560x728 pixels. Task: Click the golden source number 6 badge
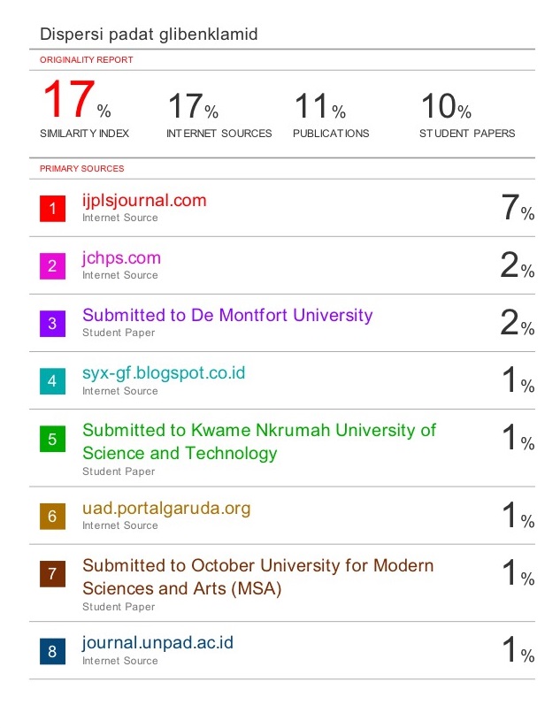[x=52, y=517]
